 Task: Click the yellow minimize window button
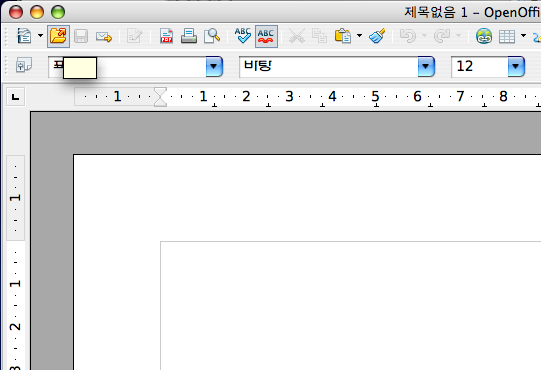tap(37, 12)
